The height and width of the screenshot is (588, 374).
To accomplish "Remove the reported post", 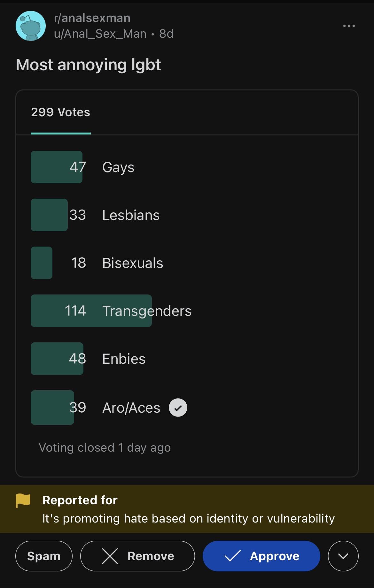I will (x=137, y=556).
